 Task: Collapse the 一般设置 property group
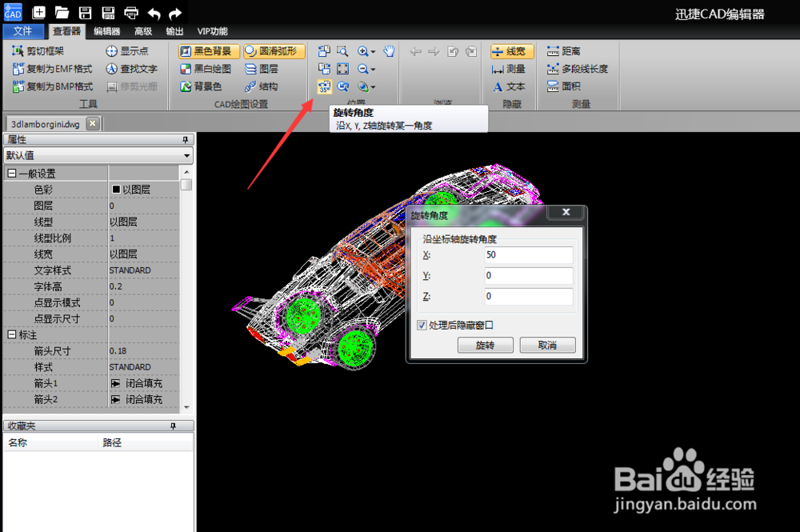coord(10,173)
